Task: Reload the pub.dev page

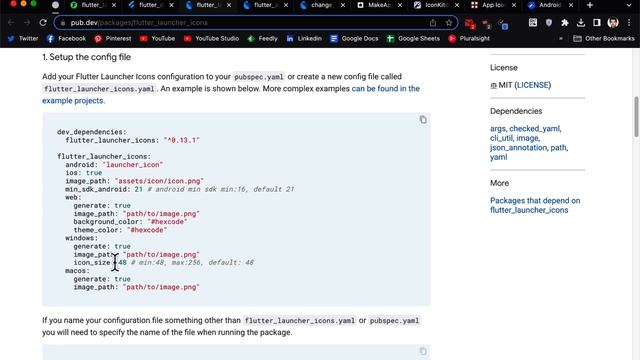Action: pyautogui.click(x=43, y=22)
